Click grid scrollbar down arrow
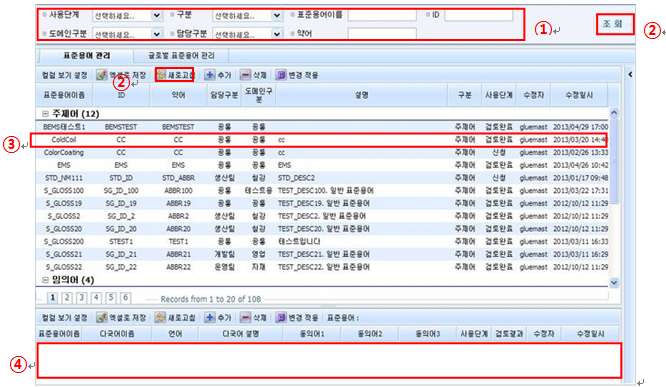 click(614, 282)
